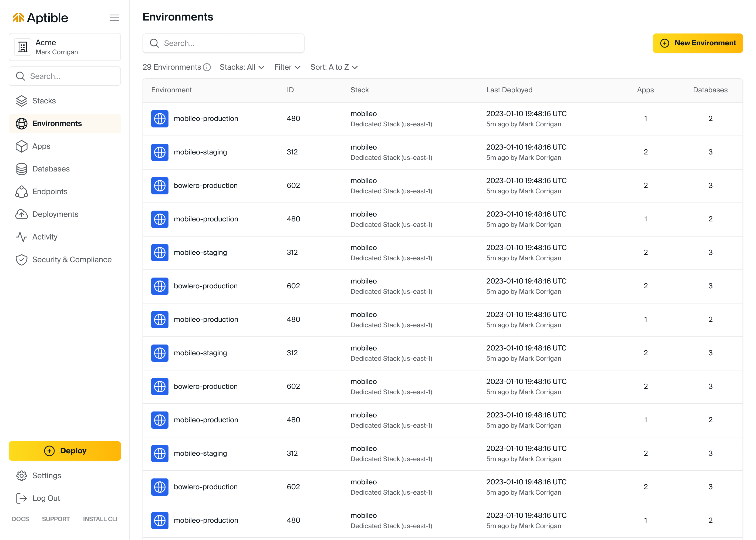Viewport: 756px width, 540px height.
Task: Click the info icon beside 29 Environments
Action: click(207, 67)
